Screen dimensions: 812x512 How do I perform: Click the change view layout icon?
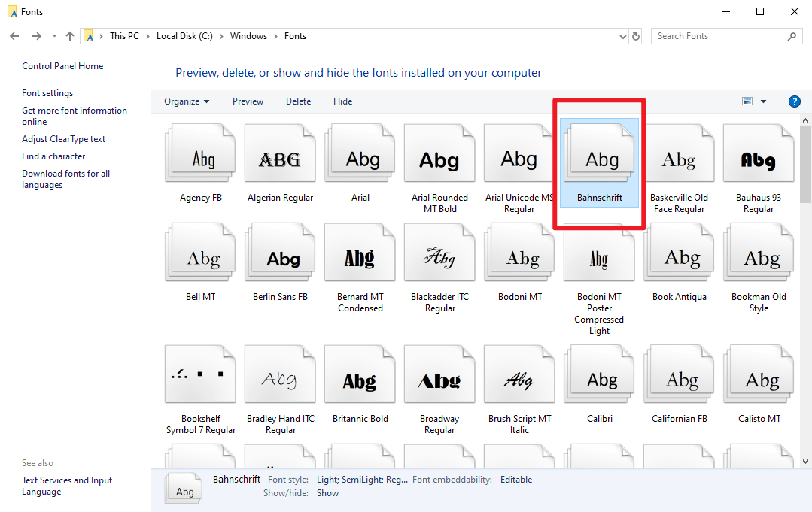747,101
